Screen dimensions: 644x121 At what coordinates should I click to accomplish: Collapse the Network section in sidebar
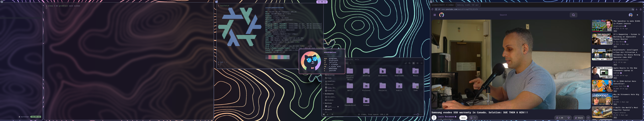[323, 109]
